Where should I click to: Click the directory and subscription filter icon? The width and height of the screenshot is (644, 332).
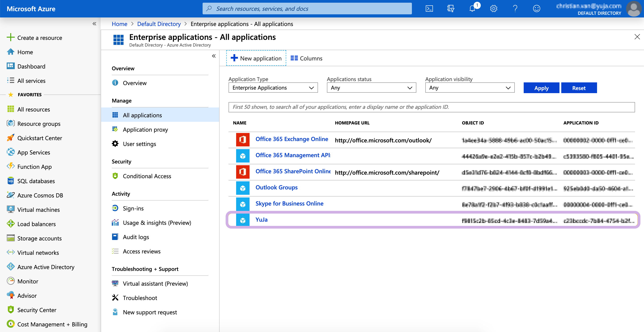click(x=451, y=9)
